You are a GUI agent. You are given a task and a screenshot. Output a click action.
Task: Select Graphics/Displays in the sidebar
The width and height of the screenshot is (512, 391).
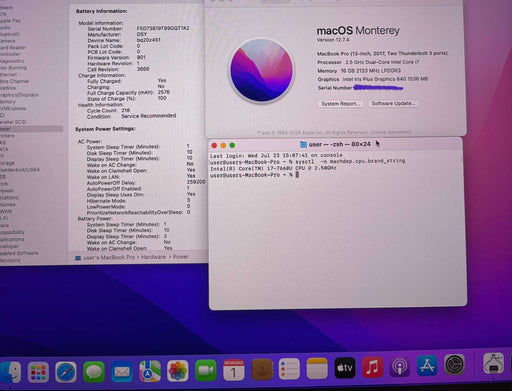pyautogui.click(x=19, y=95)
